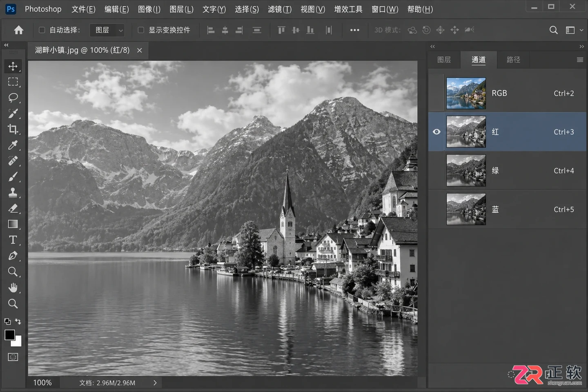This screenshot has height=392, width=588.
Task: Open the 滤镜(T) menu
Action: click(280, 9)
